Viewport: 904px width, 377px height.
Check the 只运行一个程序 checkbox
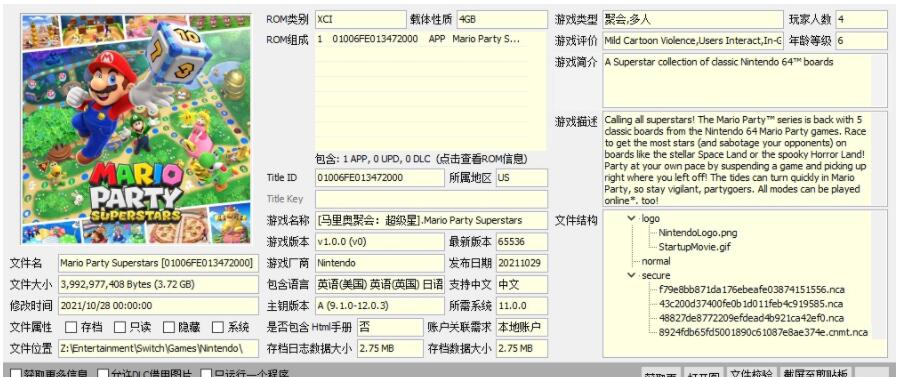[x=206, y=374]
